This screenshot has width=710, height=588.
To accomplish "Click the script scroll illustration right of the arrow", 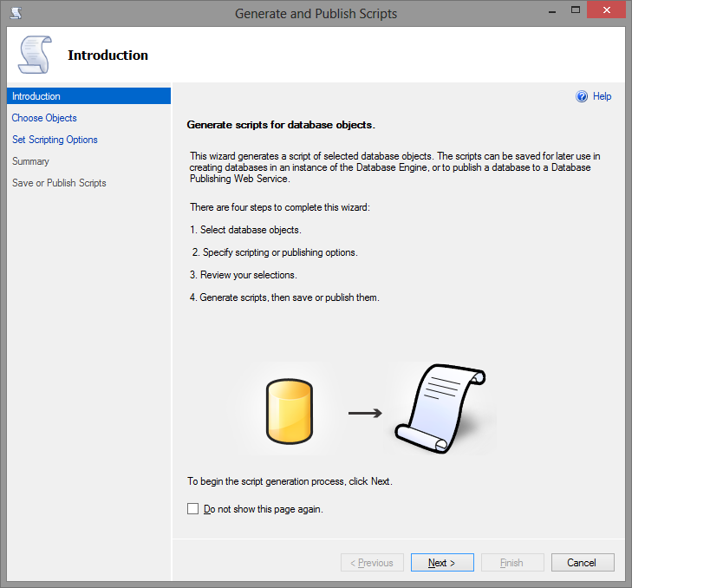I will [440, 408].
